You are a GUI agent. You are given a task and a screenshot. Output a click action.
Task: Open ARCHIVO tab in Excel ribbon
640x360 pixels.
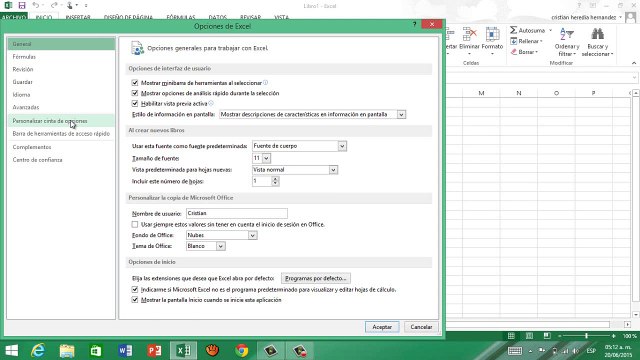pos(14,17)
